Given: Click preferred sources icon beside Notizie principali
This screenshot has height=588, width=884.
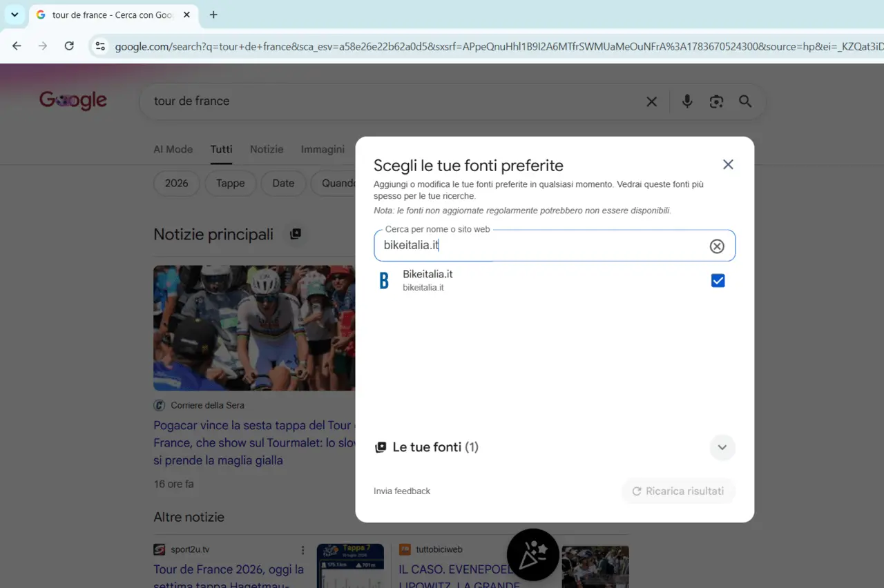Looking at the screenshot, I should tap(295, 234).
